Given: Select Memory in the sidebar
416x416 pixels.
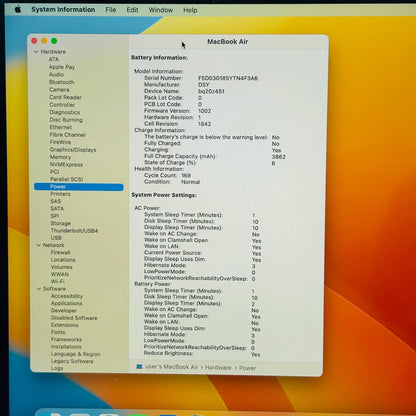Looking at the screenshot, I should click(60, 157).
